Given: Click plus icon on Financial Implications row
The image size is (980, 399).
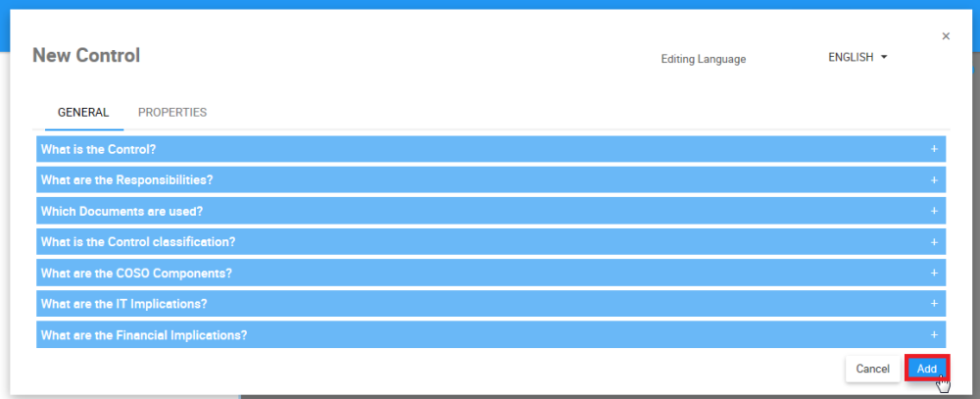Looking at the screenshot, I should click(x=934, y=335).
